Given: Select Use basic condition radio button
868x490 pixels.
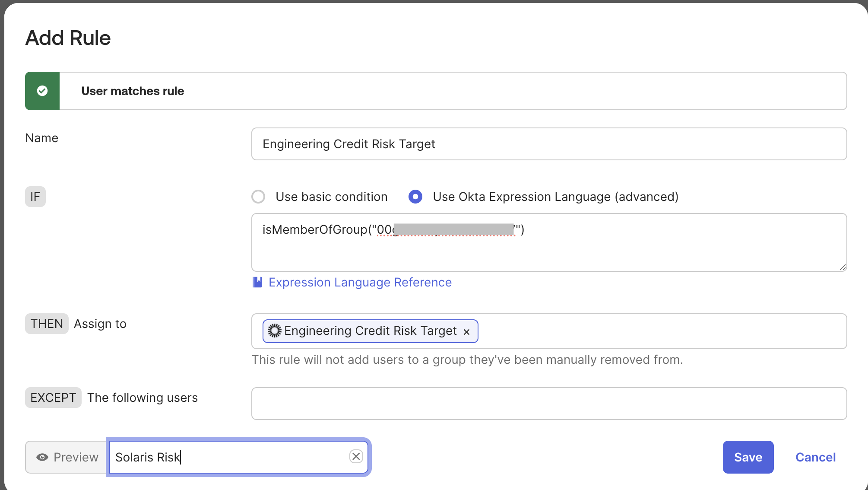Looking at the screenshot, I should click(x=258, y=197).
